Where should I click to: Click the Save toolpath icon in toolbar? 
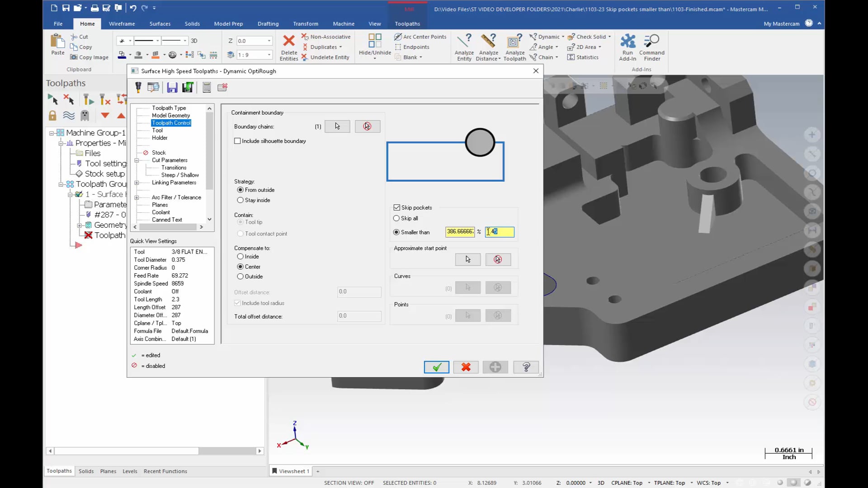(x=172, y=88)
